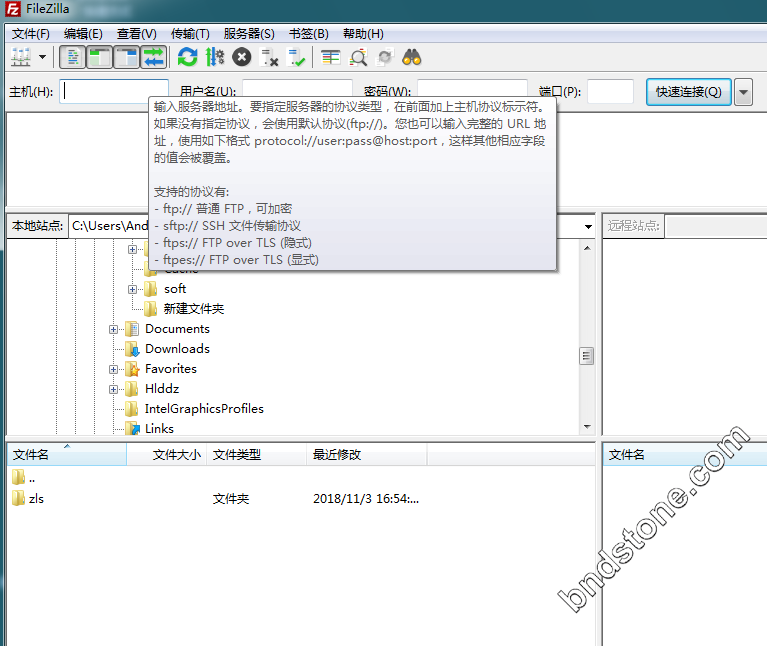767x646 pixels.
Task: Focus the 主机(H) host input field
Action: coord(114,91)
